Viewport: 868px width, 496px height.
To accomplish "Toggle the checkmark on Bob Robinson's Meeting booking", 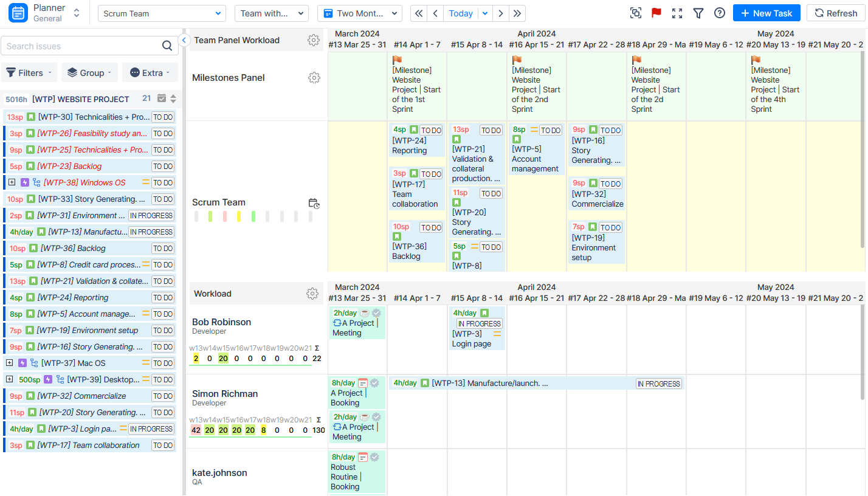I will point(376,312).
